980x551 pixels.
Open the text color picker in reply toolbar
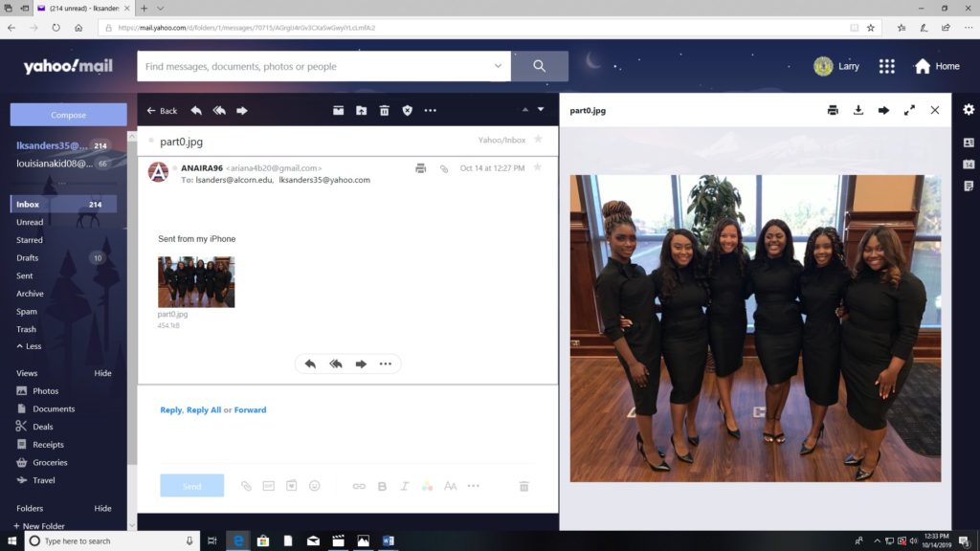click(x=427, y=486)
